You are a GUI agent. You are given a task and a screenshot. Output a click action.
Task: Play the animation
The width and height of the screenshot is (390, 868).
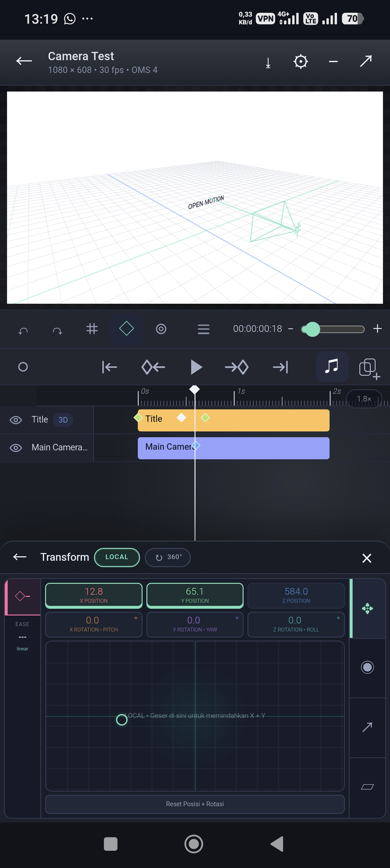pyautogui.click(x=196, y=367)
